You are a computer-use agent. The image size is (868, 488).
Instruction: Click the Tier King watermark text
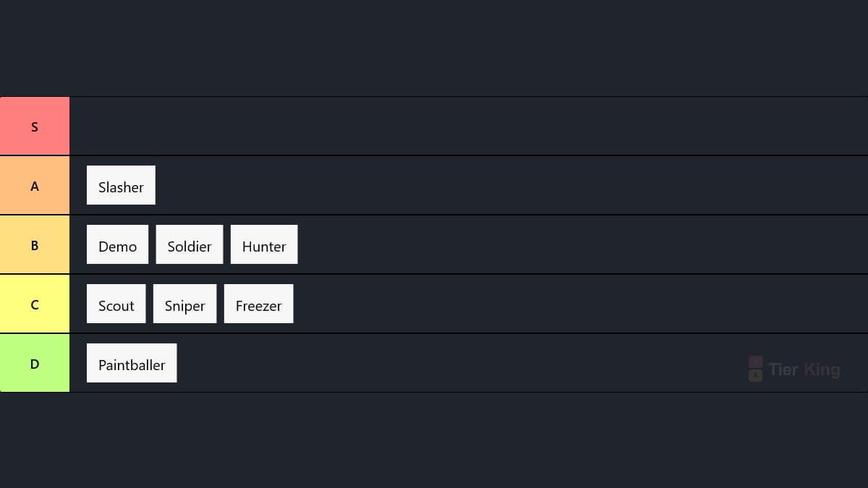click(x=804, y=369)
